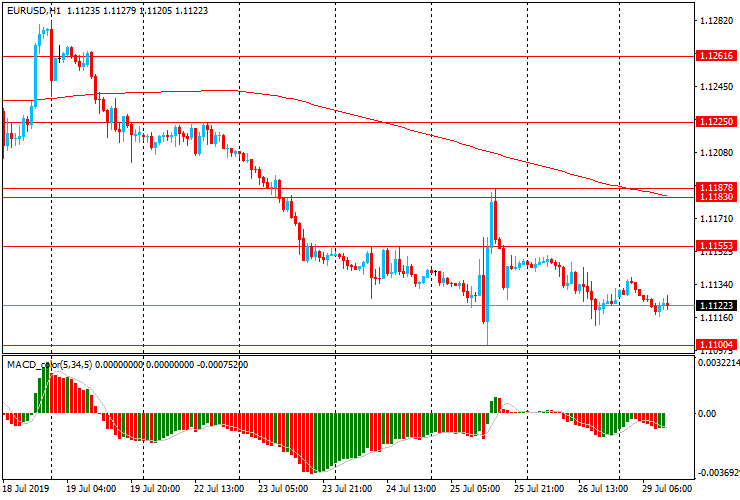Click the 1.12450 price scale value
Image resolution: width=740 pixels, height=500 pixels.
click(x=717, y=87)
